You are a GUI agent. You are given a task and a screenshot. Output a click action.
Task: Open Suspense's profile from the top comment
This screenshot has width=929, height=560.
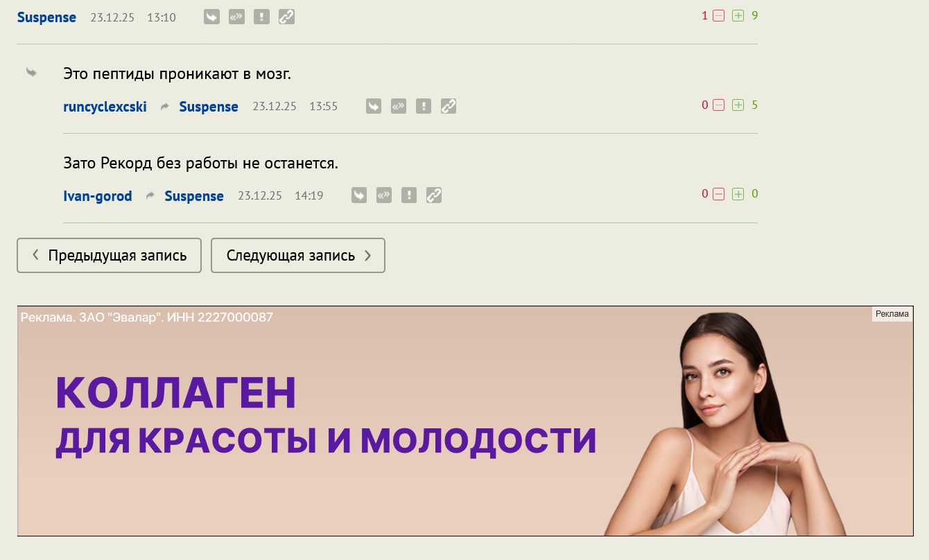(46, 18)
